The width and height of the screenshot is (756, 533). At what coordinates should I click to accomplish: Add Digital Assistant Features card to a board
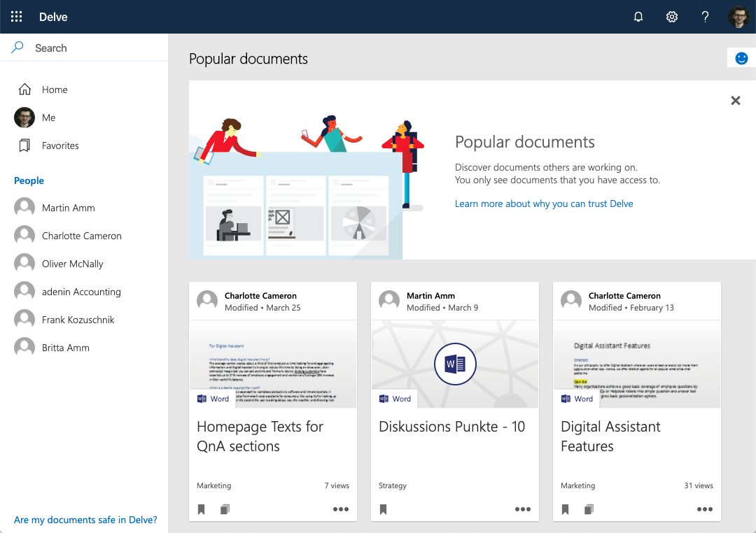[589, 509]
